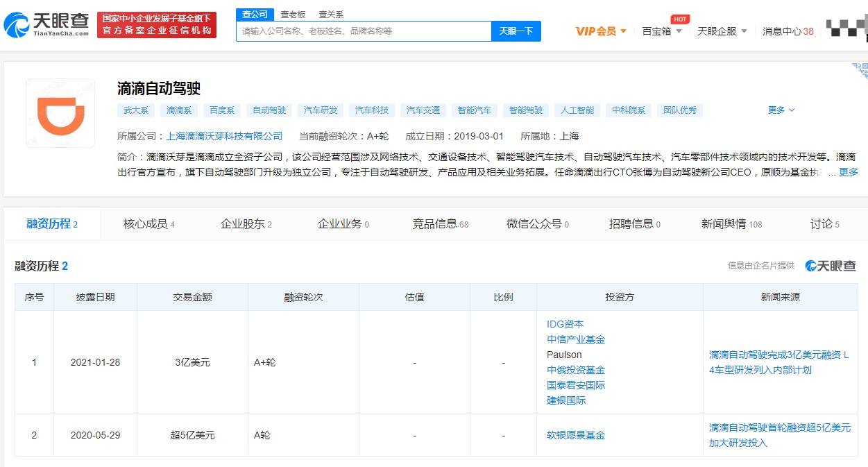This screenshot has width=868, height=467.
Task: Click the 智能汽车 tag
Action: tap(475, 110)
